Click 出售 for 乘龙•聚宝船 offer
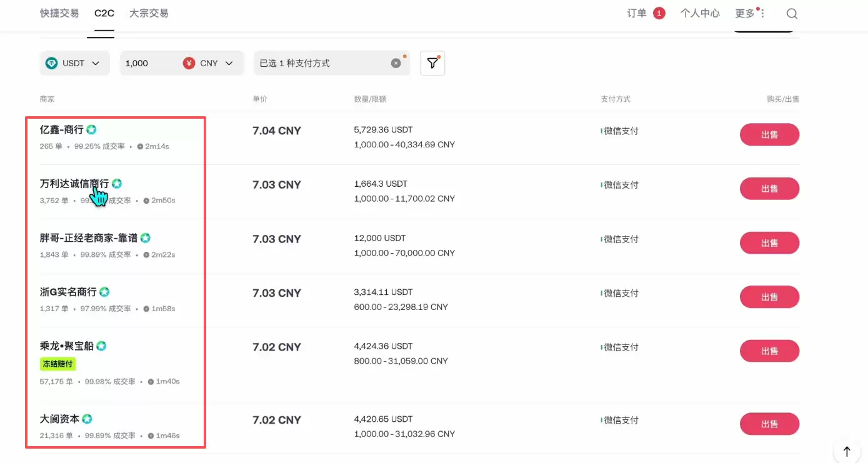Viewport: 868px width, 463px height. pos(769,351)
